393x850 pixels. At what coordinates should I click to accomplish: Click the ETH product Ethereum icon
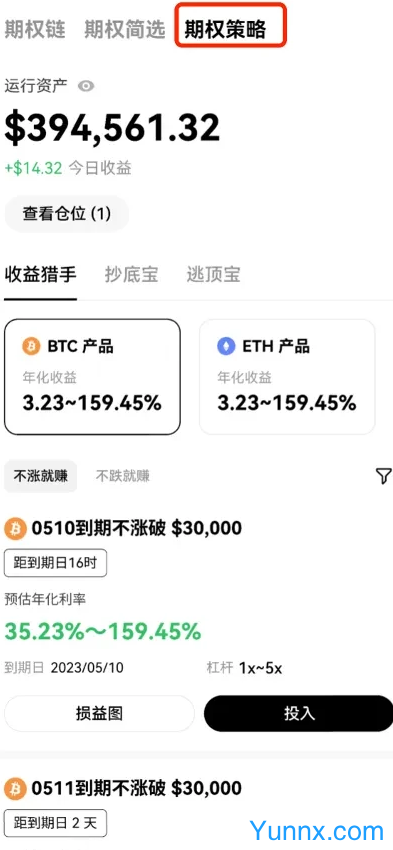[x=226, y=346]
